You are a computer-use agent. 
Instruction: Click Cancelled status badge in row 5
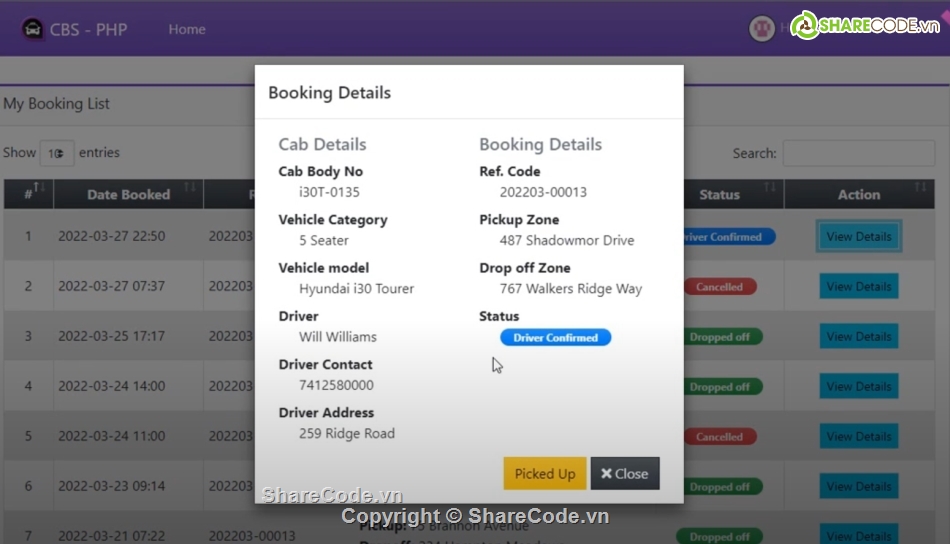[x=720, y=437]
